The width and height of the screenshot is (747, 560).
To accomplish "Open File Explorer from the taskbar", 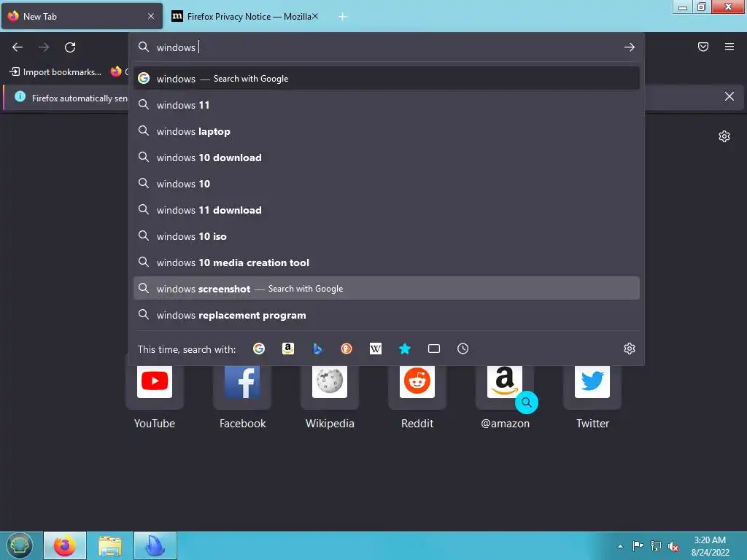I will 110,545.
